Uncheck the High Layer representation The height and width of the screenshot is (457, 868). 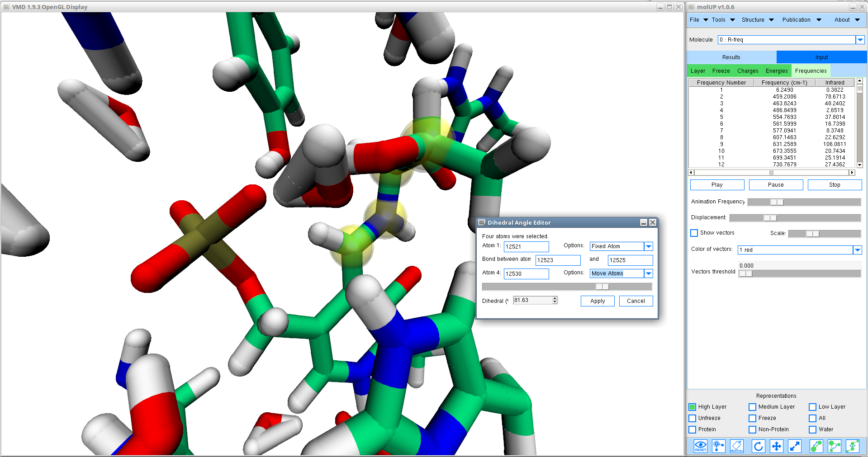click(693, 407)
